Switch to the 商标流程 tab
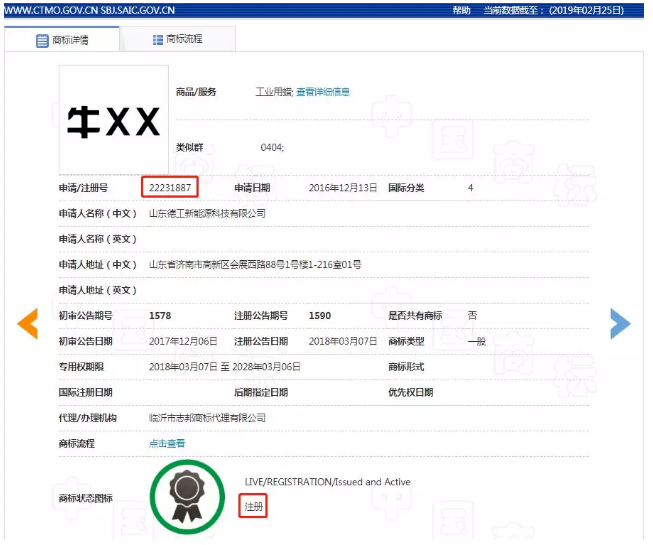653x545 pixels. 177,39
